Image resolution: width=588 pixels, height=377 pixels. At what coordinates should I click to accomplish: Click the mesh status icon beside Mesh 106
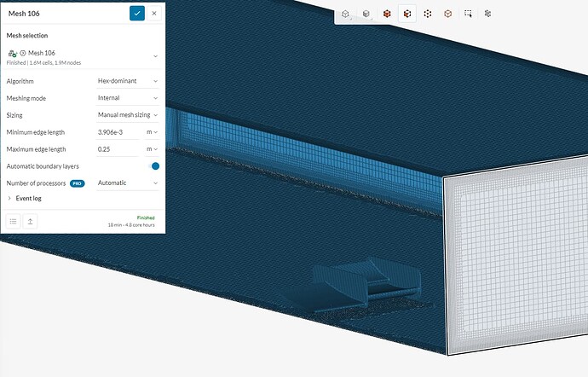(x=13, y=54)
